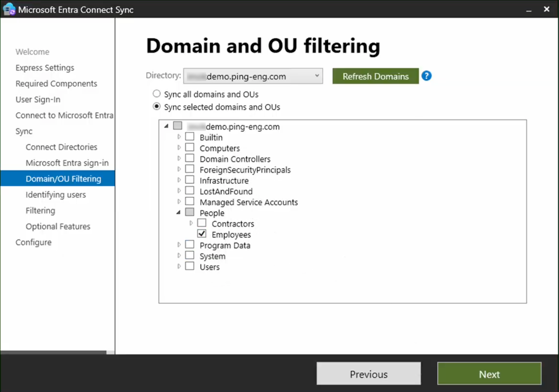Viewport: 559px width, 392px height.
Task: Click the sidebar horizontal scrollbar
Action: pos(54,352)
